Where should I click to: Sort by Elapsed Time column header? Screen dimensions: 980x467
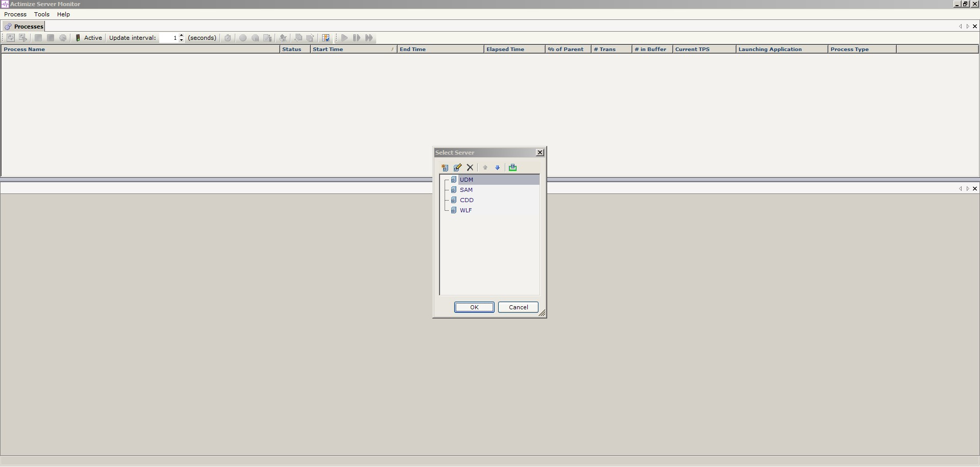514,50
